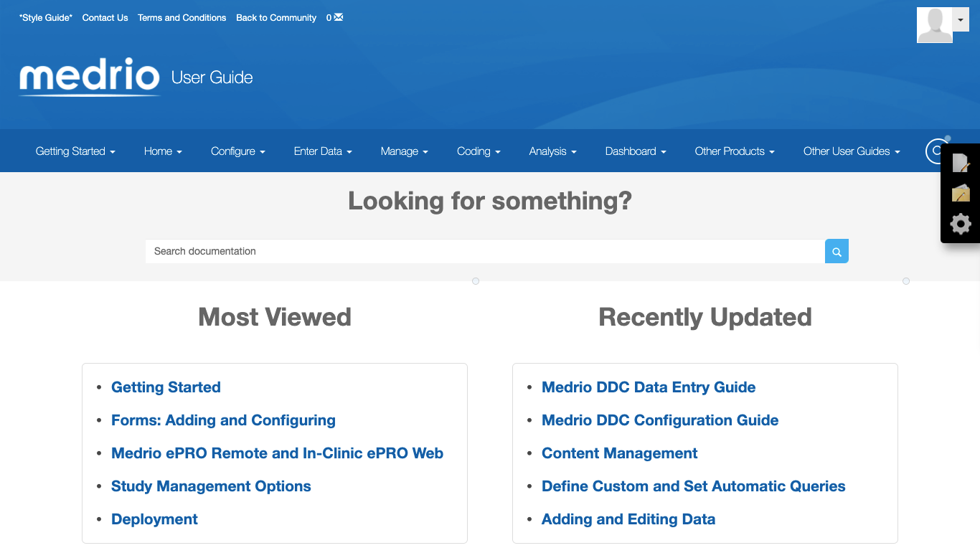
Task: Open the Enter Data menu
Action: click(x=323, y=151)
